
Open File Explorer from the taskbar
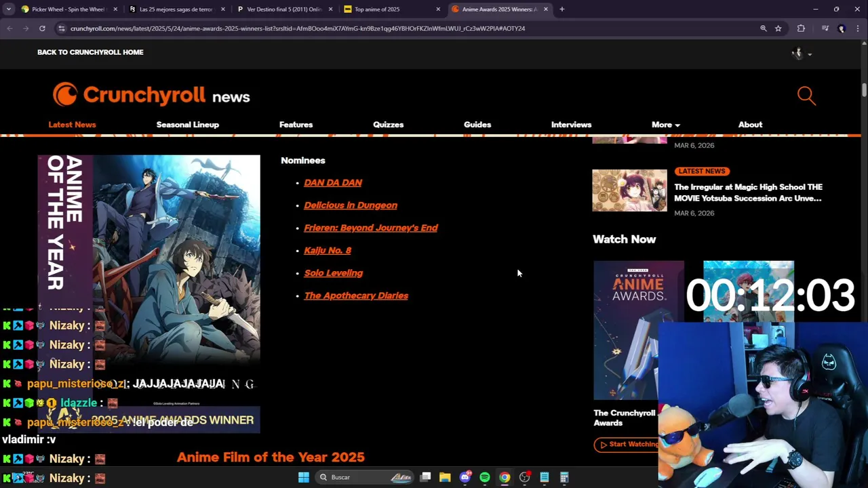(x=445, y=477)
